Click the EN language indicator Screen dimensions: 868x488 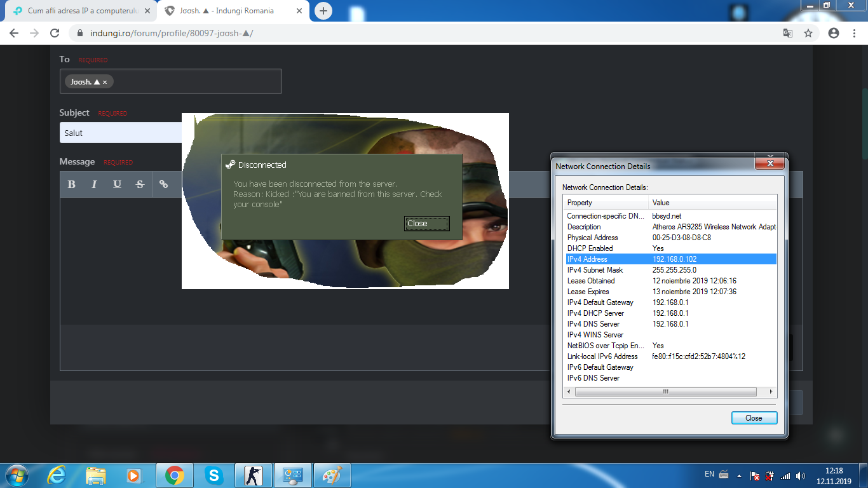click(710, 474)
